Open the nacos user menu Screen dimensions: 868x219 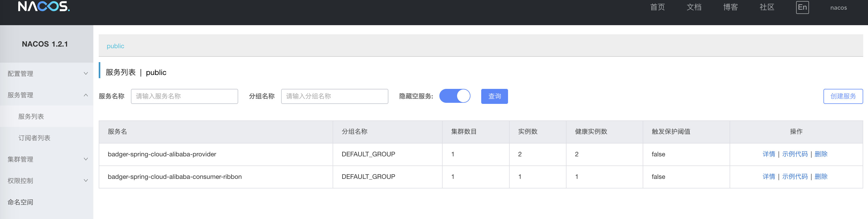(838, 8)
